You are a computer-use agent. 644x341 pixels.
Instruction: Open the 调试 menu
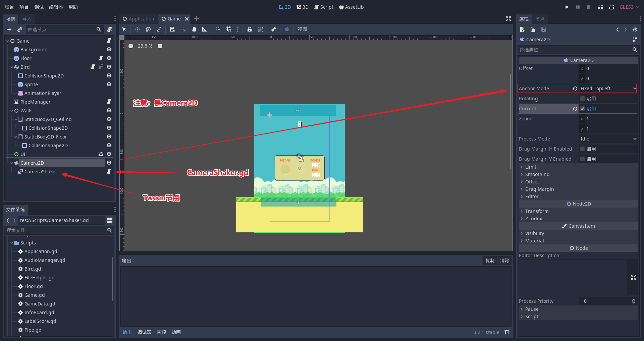click(39, 7)
